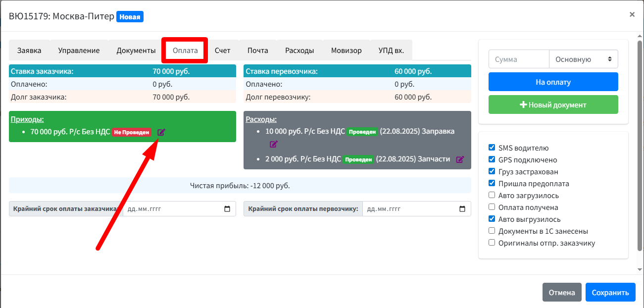Open calendar picker for carrier payment deadline
The width and height of the screenshot is (644, 308).
(462, 209)
